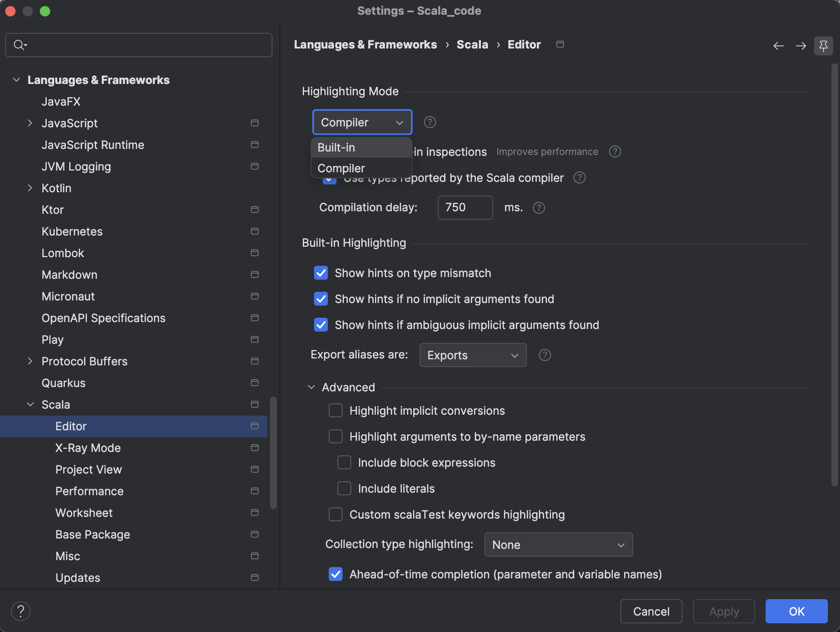
Task: Click project icon on Play row
Action: [255, 339]
